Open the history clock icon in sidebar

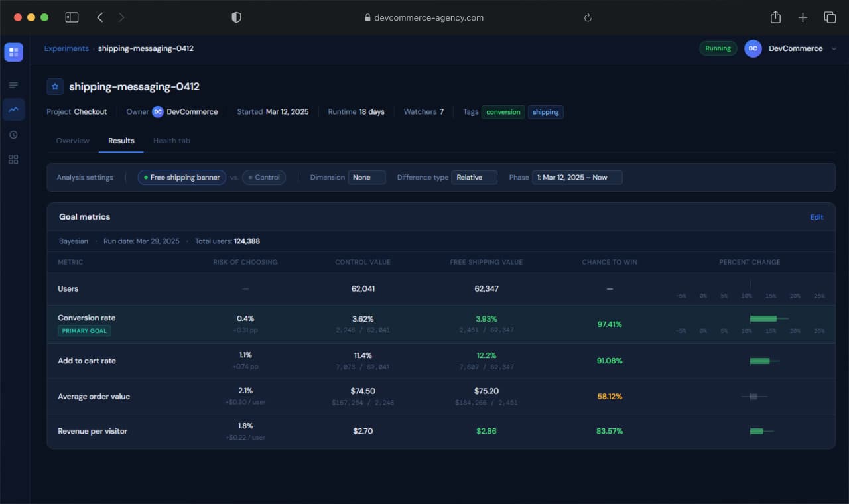[13, 135]
